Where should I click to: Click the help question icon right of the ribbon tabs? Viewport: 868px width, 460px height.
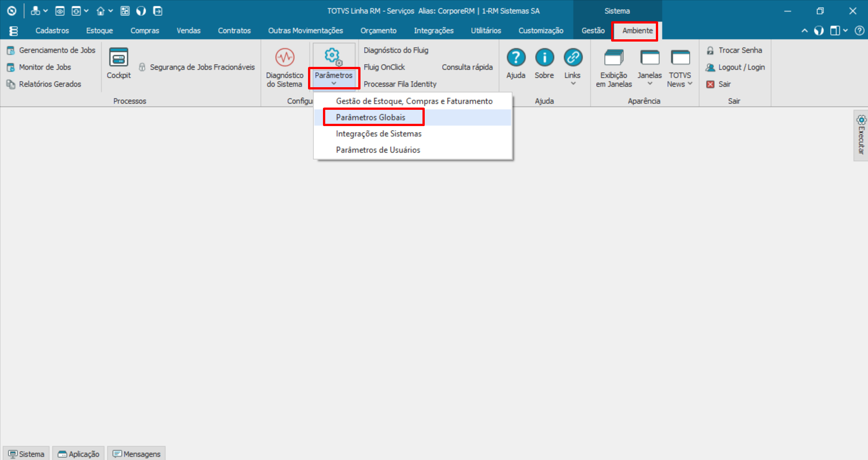(859, 31)
